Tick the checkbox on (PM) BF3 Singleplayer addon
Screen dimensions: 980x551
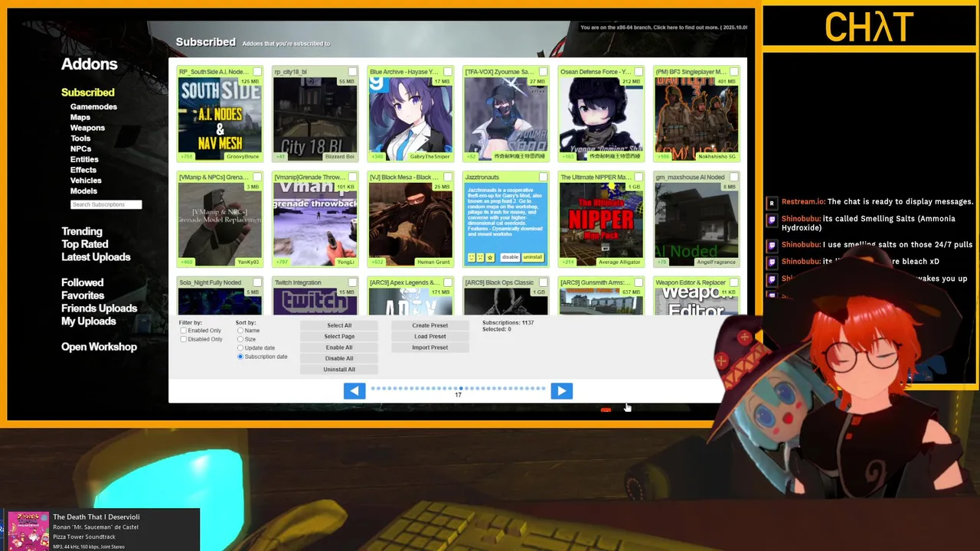[733, 72]
